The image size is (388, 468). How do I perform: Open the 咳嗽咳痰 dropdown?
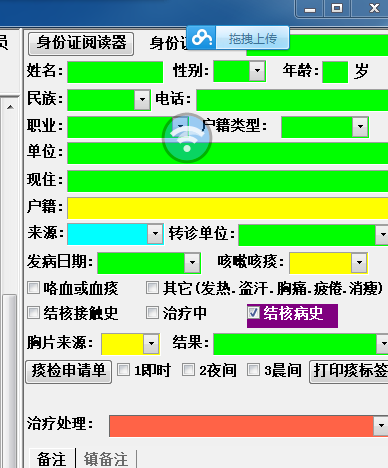coord(359,262)
